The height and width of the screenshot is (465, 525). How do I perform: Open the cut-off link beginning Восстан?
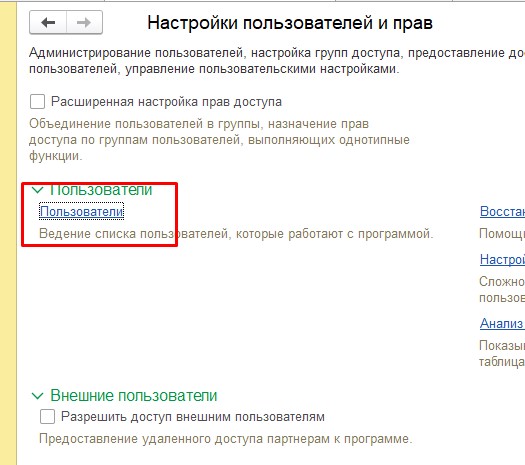502,212
